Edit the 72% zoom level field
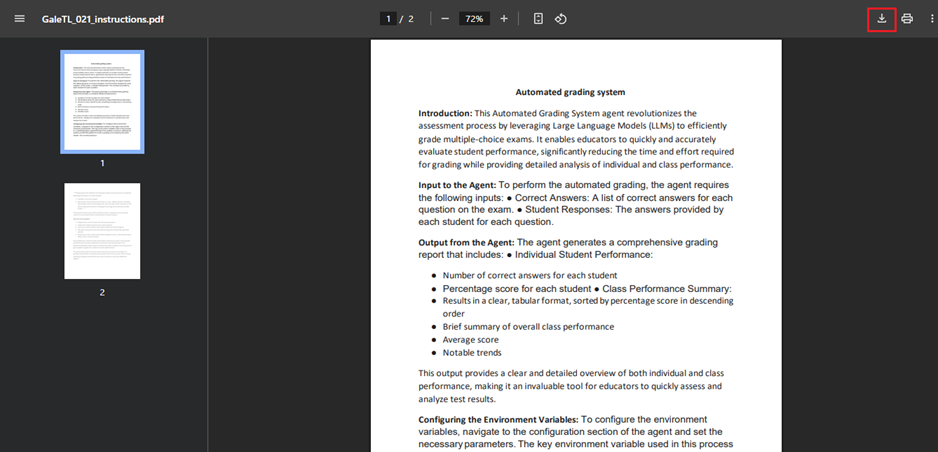This screenshot has width=938, height=452. (474, 19)
